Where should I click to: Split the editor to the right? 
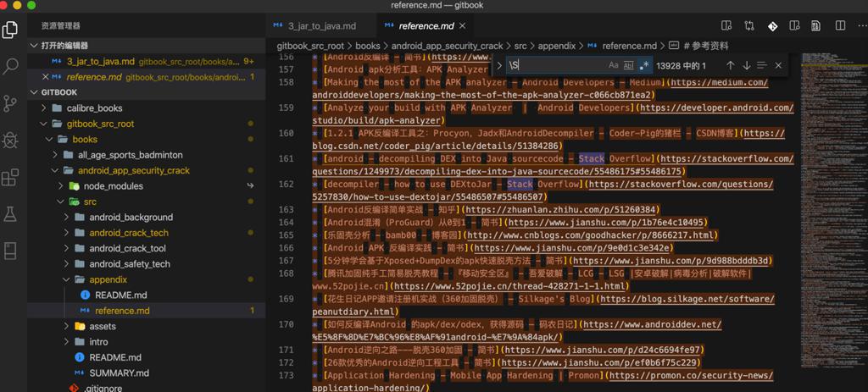[840, 25]
